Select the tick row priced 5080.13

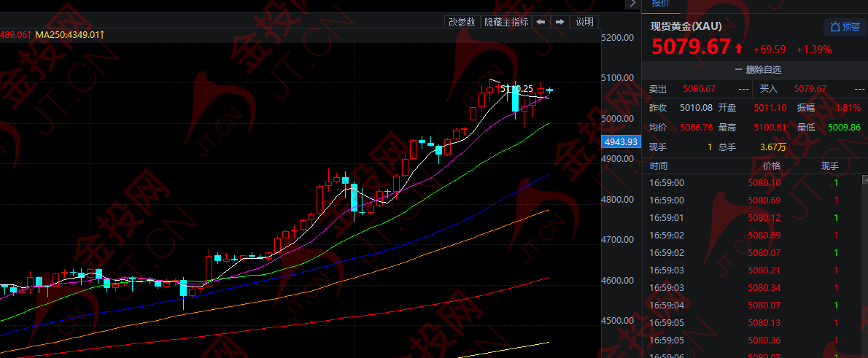753,322
